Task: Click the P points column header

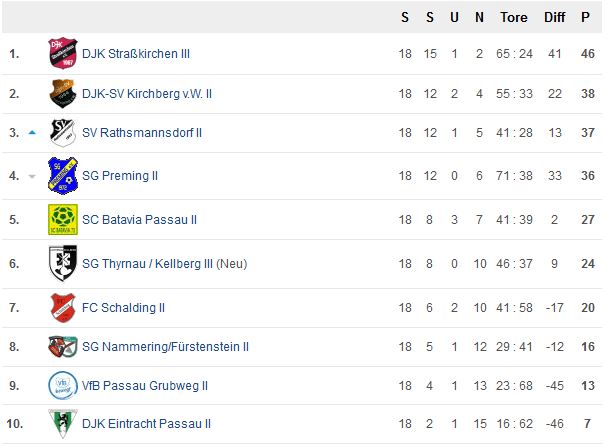Action: 585,17
